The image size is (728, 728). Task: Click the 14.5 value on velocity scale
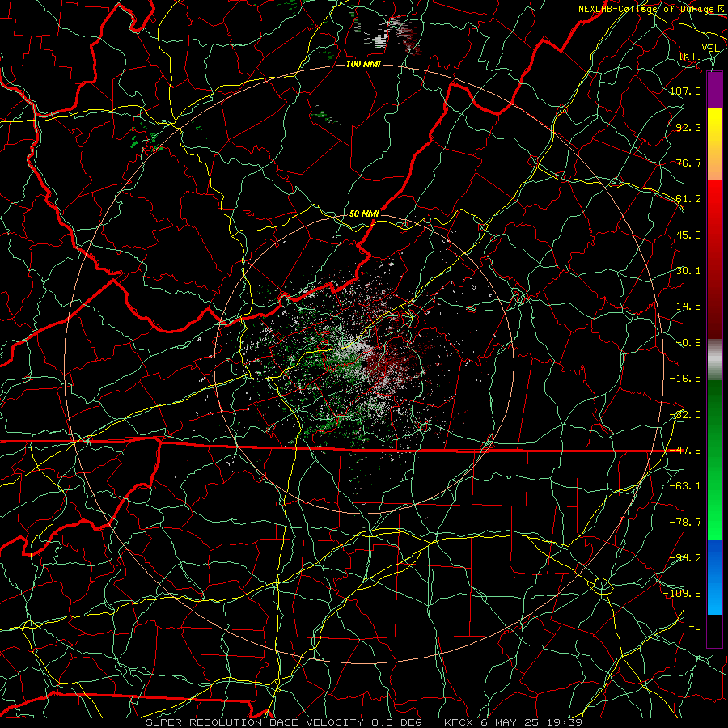click(x=688, y=307)
